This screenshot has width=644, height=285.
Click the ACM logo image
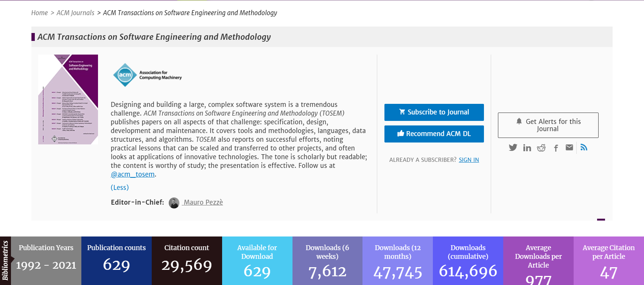click(147, 75)
